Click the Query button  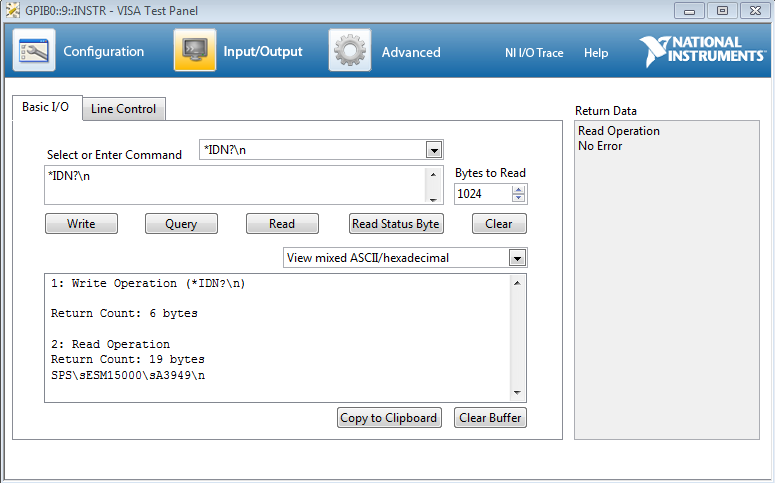click(181, 224)
